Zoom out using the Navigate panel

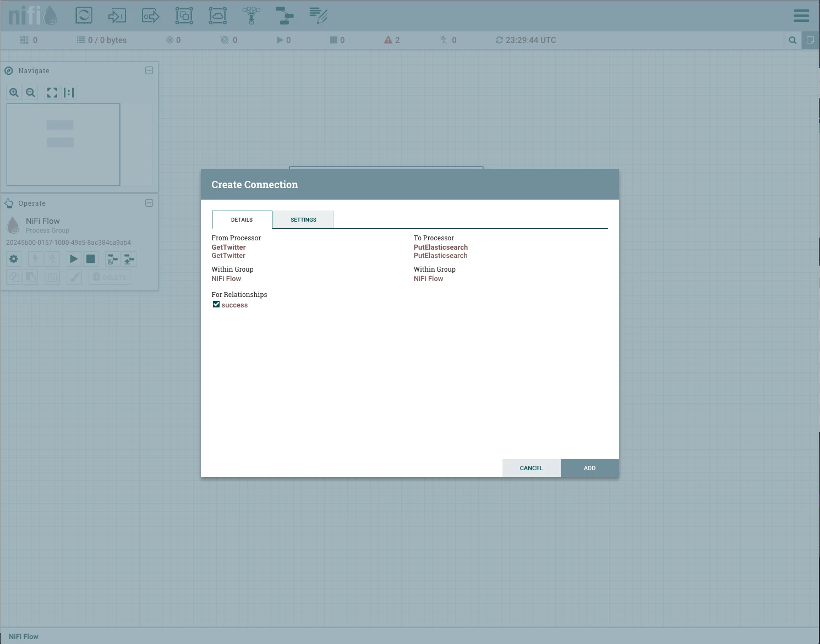31,92
